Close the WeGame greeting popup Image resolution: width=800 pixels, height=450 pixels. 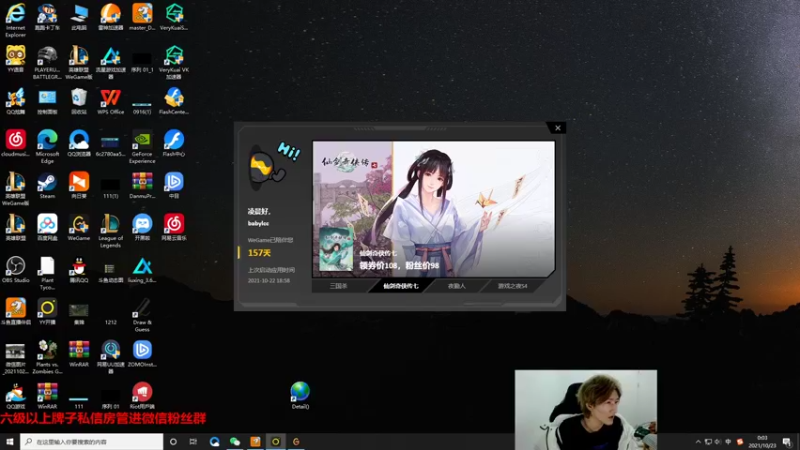coord(557,128)
